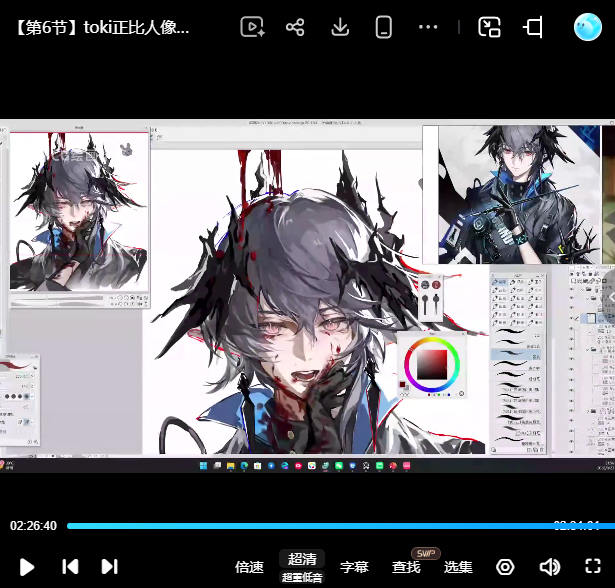Open the 选集 episode list
This screenshot has width=615, height=588.
(x=458, y=567)
